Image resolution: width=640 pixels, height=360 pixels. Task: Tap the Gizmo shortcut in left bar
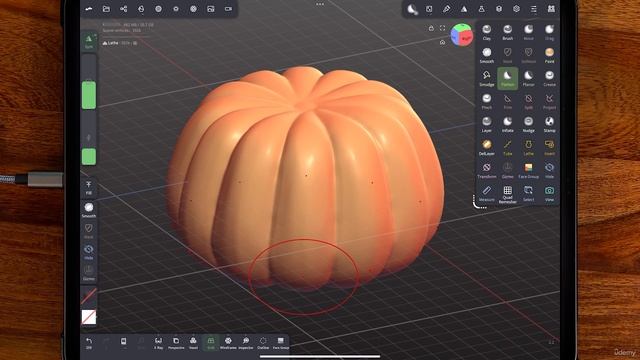89,273
